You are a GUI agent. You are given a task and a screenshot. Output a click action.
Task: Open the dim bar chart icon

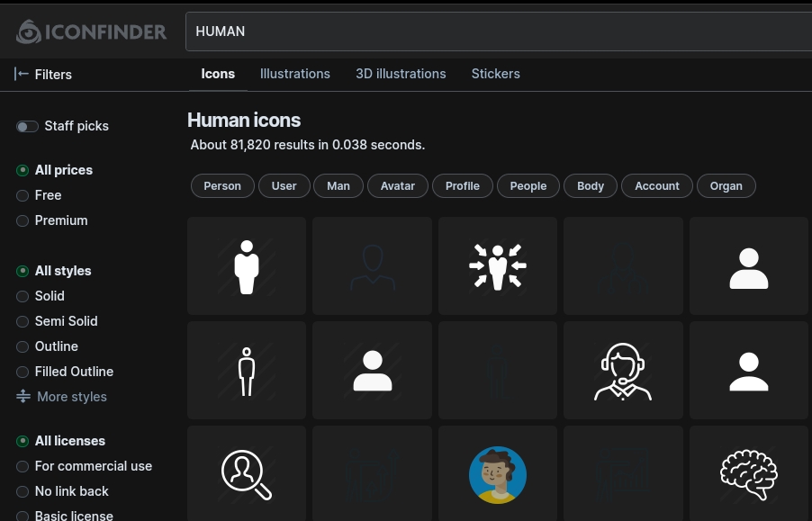click(623, 474)
